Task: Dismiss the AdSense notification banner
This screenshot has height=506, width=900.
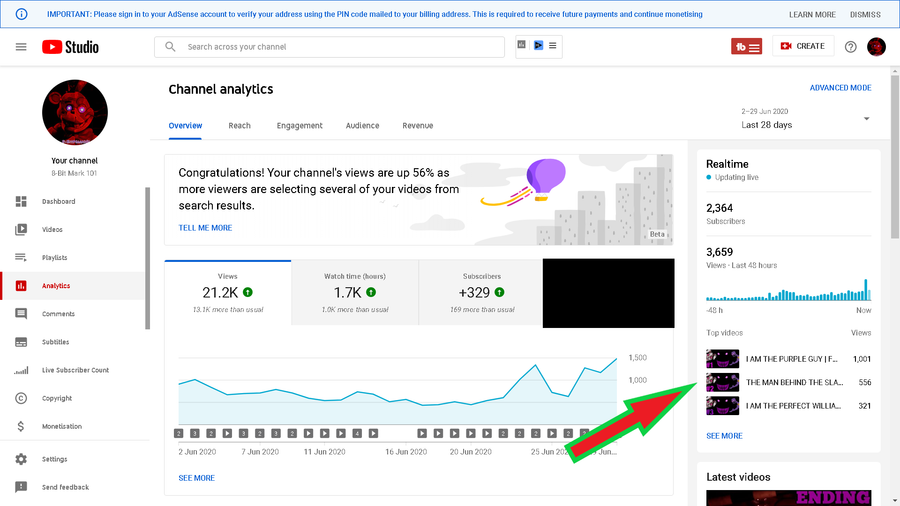Action: (x=865, y=14)
